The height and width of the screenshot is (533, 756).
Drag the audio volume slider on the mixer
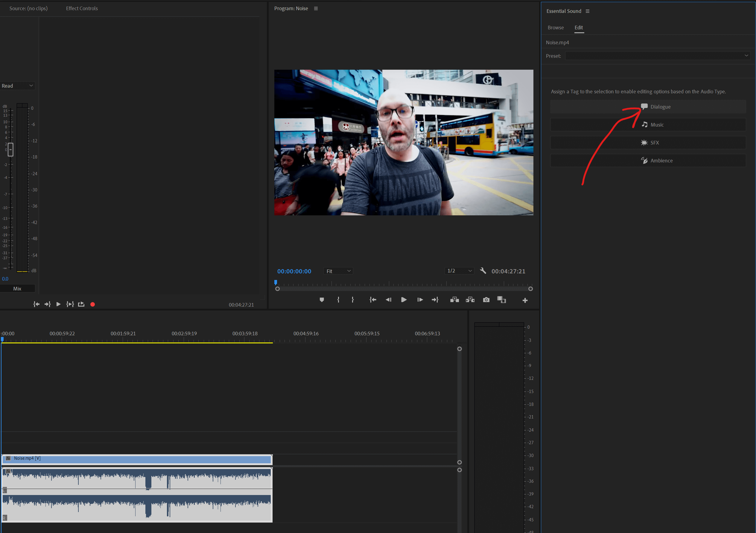coord(10,150)
